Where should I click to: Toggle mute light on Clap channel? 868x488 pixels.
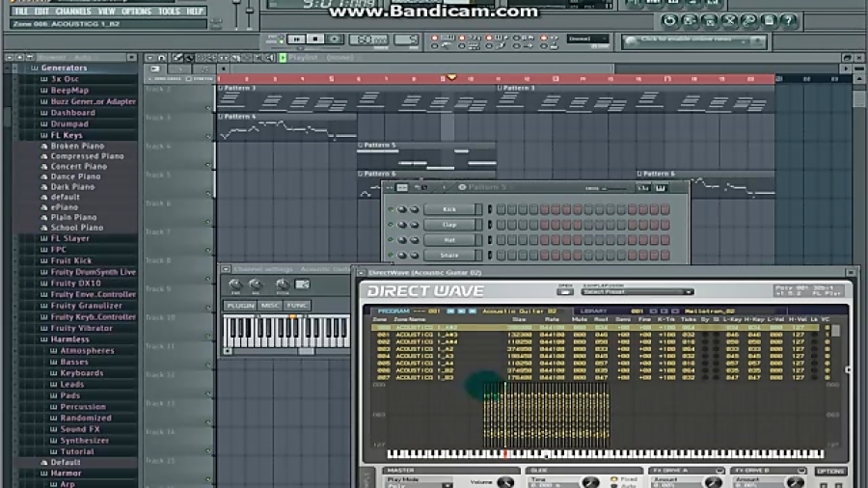(x=391, y=225)
